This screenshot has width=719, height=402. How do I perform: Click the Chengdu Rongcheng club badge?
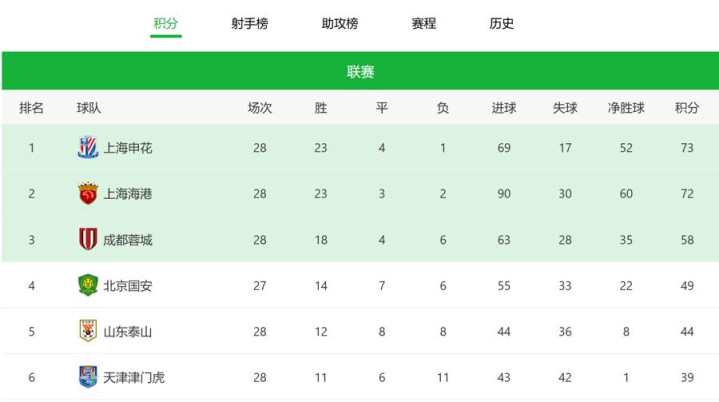[x=88, y=239]
